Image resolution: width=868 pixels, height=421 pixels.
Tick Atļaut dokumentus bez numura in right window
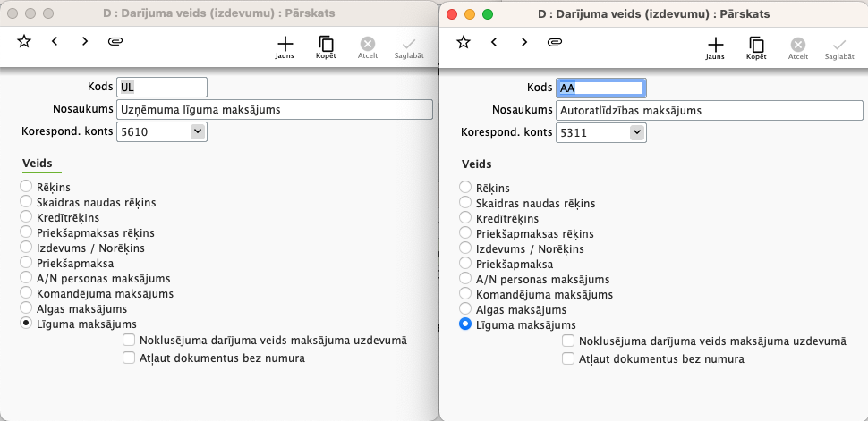point(568,358)
